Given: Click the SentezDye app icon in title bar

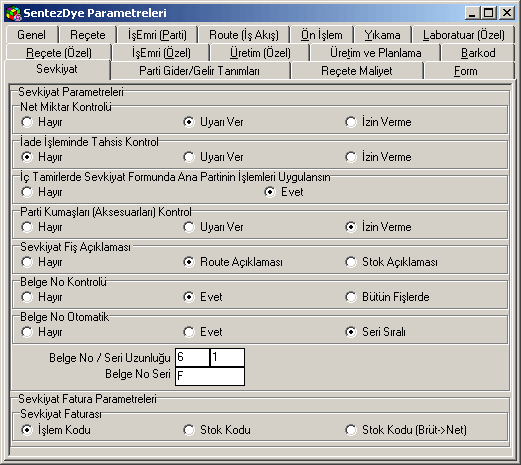Looking at the screenshot, I should (x=13, y=13).
